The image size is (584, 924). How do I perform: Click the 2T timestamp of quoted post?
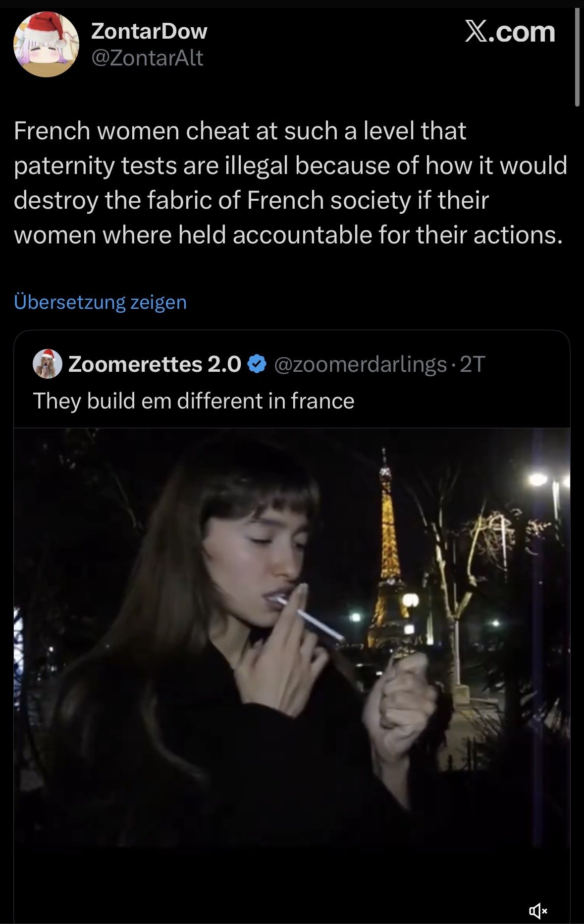472,364
